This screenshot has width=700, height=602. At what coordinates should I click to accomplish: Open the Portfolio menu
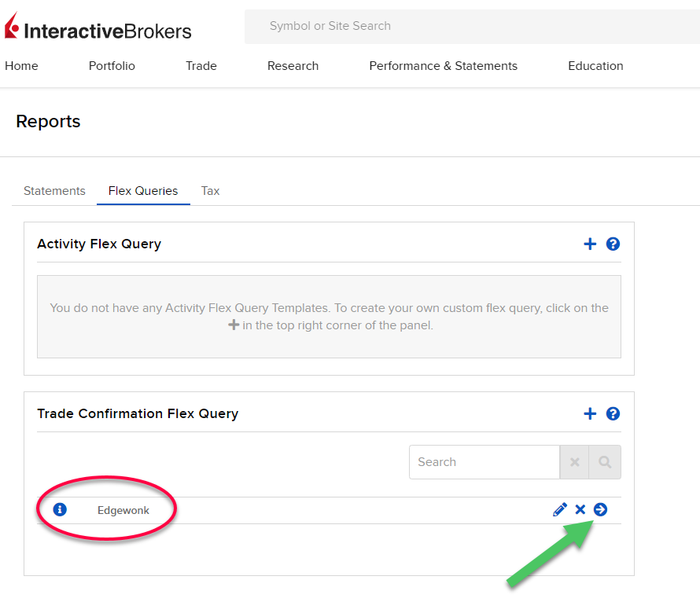click(x=111, y=66)
